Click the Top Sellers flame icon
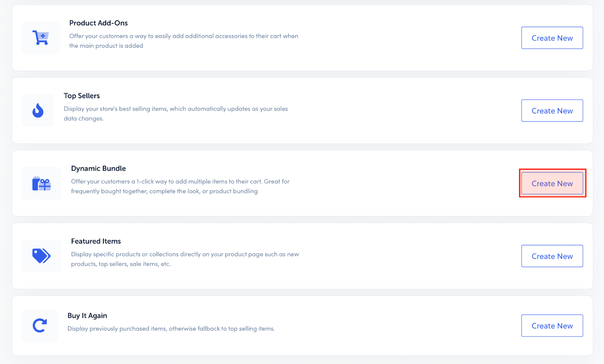604x364 pixels. 38,111
